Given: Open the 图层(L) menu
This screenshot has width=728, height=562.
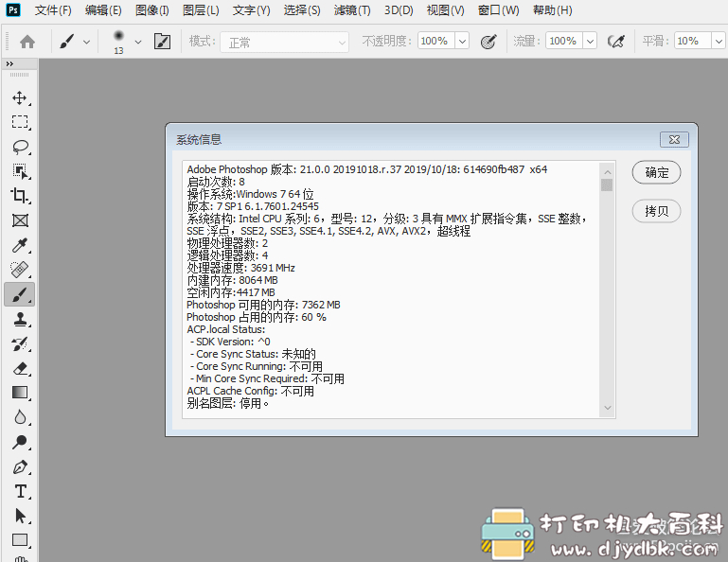Looking at the screenshot, I should point(201,10).
